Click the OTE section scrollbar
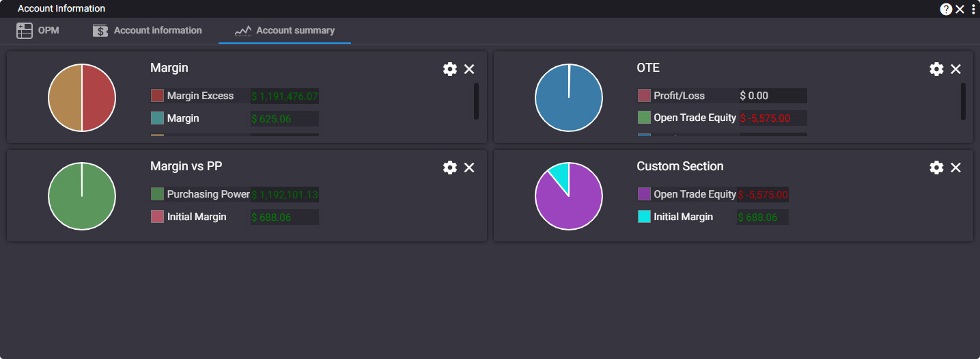 pyautogui.click(x=963, y=101)
